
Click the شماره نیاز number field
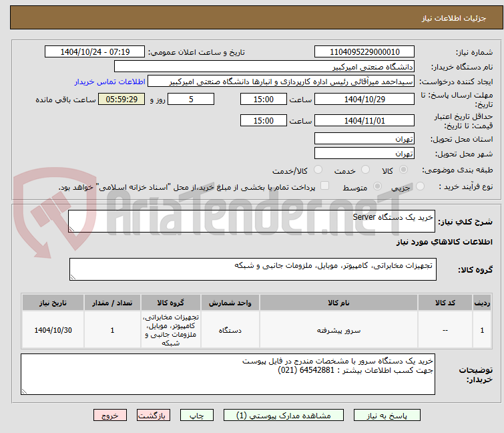364,52
